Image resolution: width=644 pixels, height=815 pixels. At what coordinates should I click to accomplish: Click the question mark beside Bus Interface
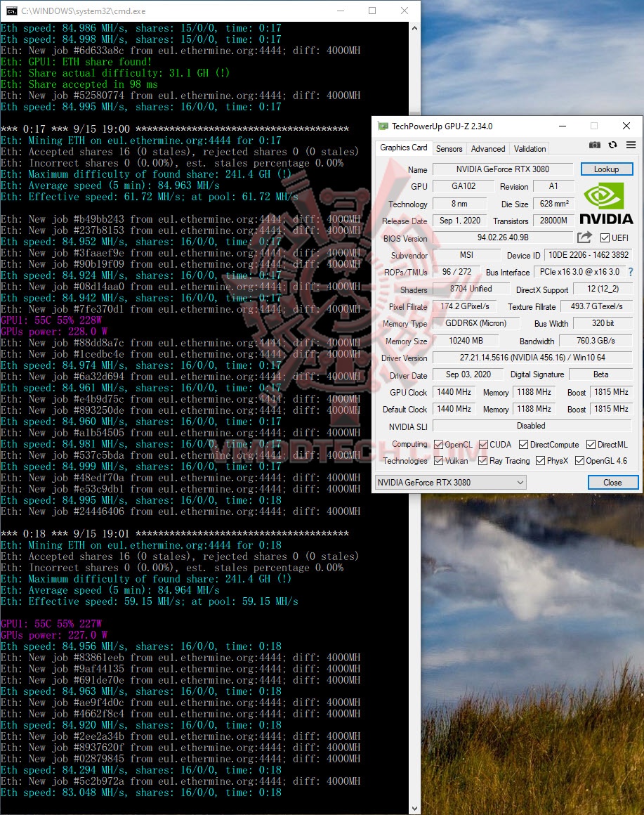coord(631,272)
